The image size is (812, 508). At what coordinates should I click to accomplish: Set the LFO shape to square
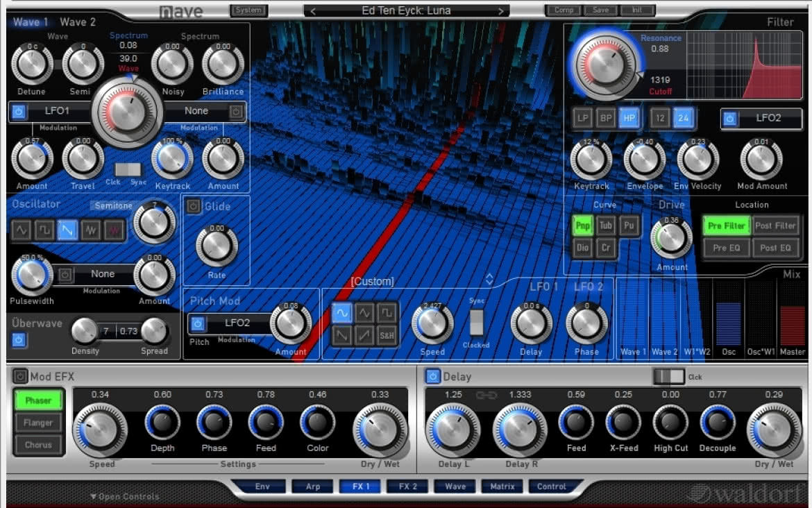click(x=387, y=313)
